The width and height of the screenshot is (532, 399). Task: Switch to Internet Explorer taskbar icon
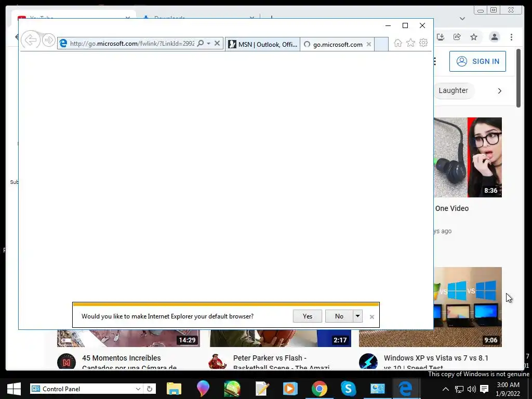point(405,389)
